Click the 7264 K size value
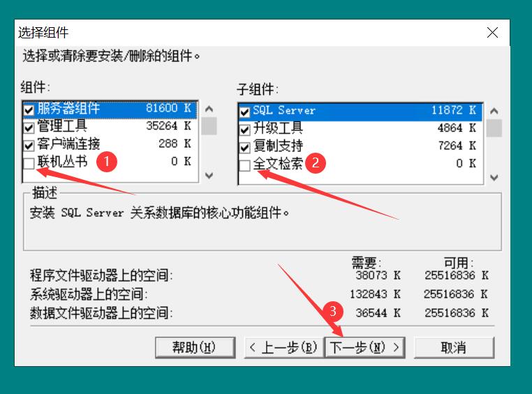Viewport: 532px width, 394px height. [457, 146]
